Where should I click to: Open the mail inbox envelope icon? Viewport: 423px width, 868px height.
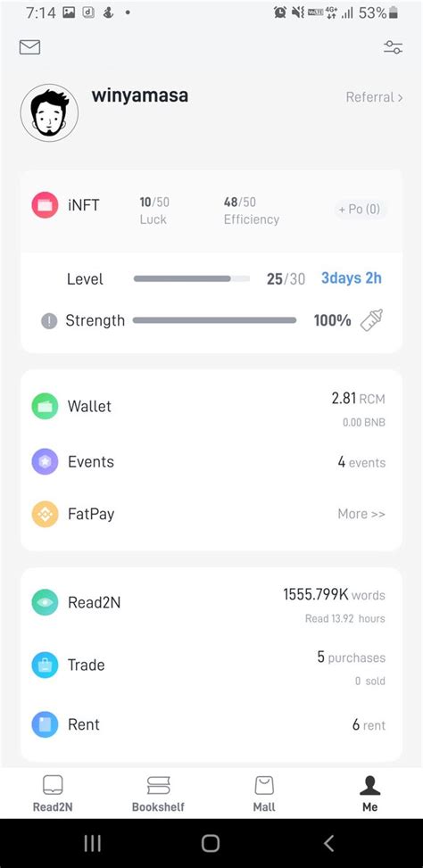(x=30, y=47)
